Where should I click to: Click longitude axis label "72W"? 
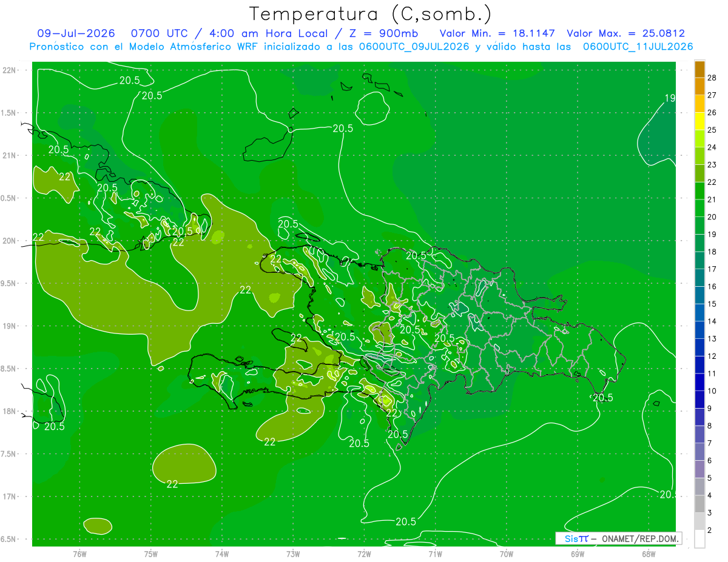click(x=364, y=554)
